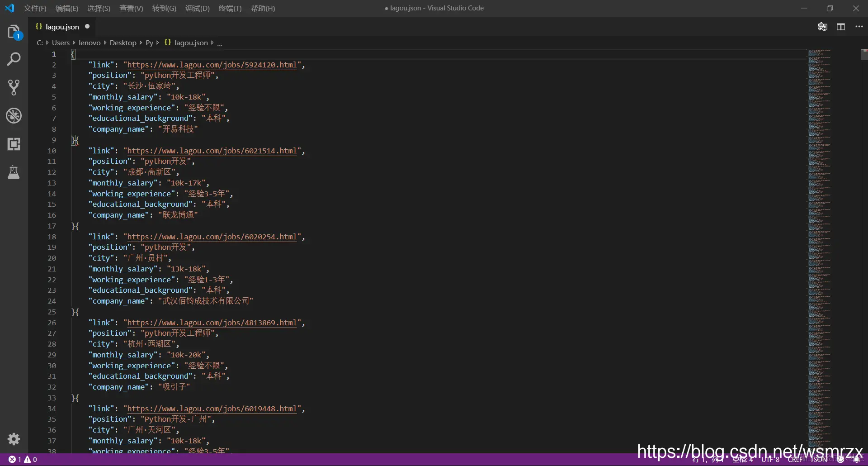Image resolution: width=868 pixels, height=466 pixels.
Task: Click the city value "成都·高新区"
Action: (x=150, y=172)
